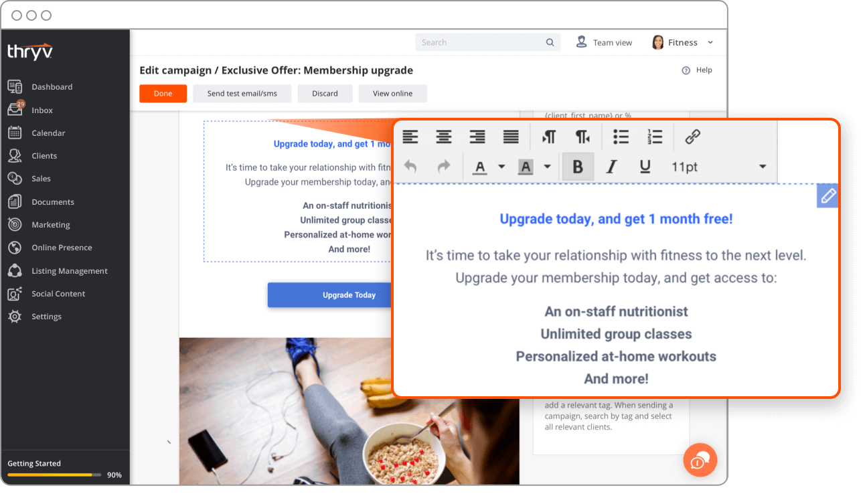Toggle underline formatting

[645, 167]
